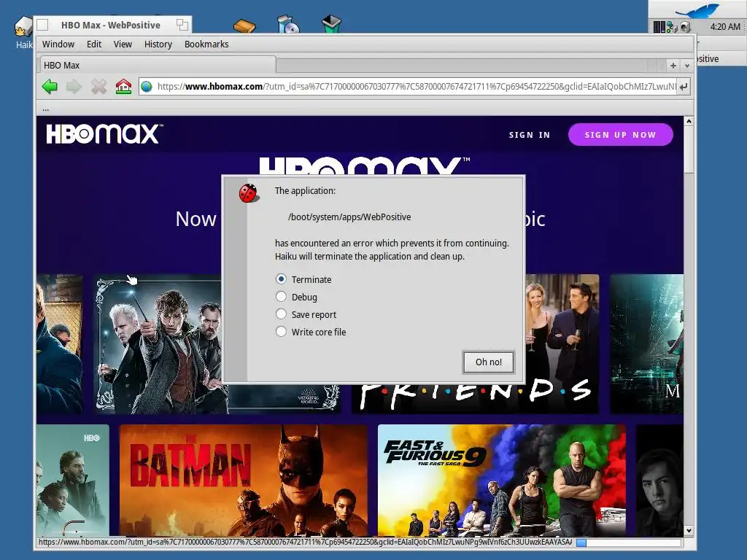Click the process controller tray icon
Image resolution: width=747 pixels, height=560 pixels.
[659, 27]
